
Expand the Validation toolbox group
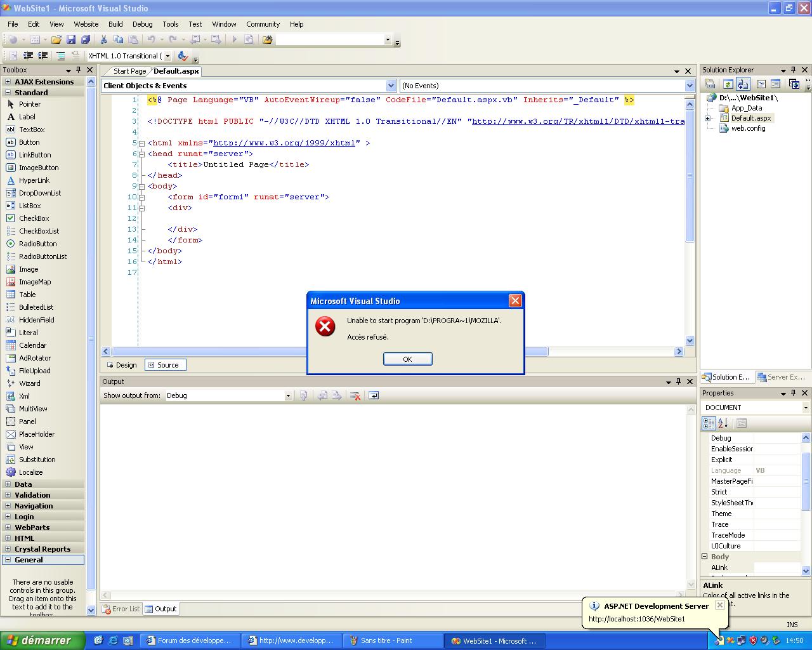[8, 495]
